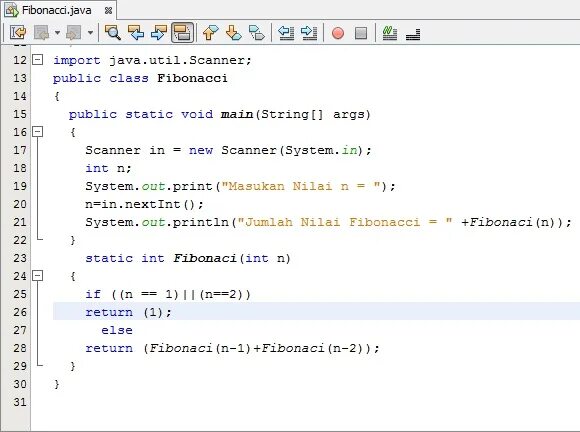This screenshot has height=432, width=580.
Task: Click "+Fibonaci(n));" call on line 21
Action: click(x=516, y=222)
